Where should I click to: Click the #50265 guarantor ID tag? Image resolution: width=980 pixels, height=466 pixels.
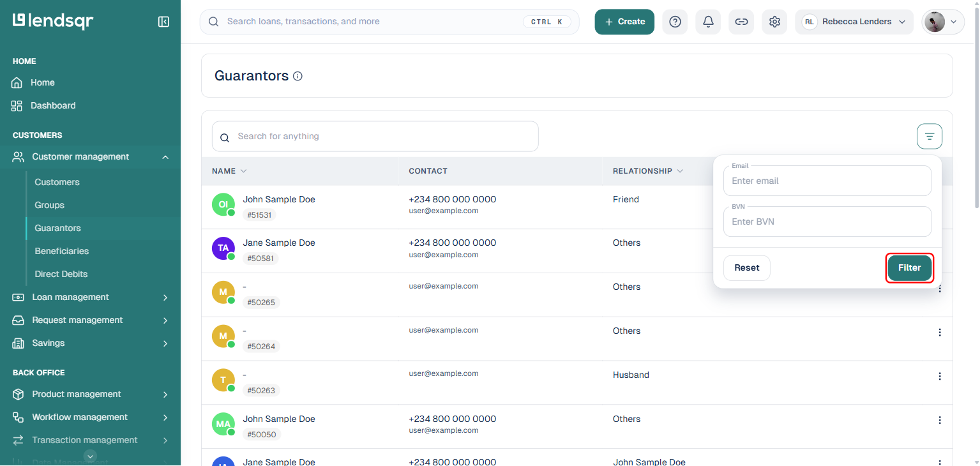point(261,303)
